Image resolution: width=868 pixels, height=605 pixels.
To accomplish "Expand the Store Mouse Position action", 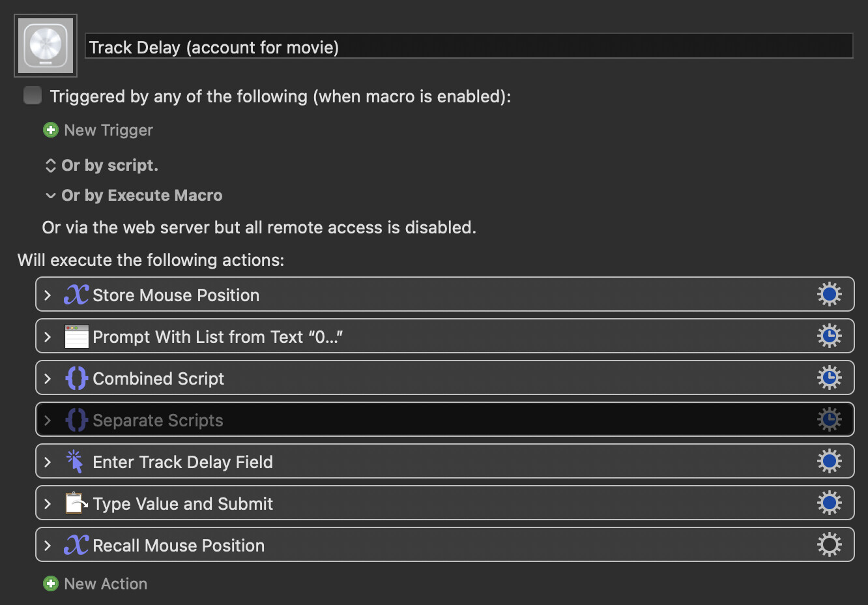I will pos(48,295).
